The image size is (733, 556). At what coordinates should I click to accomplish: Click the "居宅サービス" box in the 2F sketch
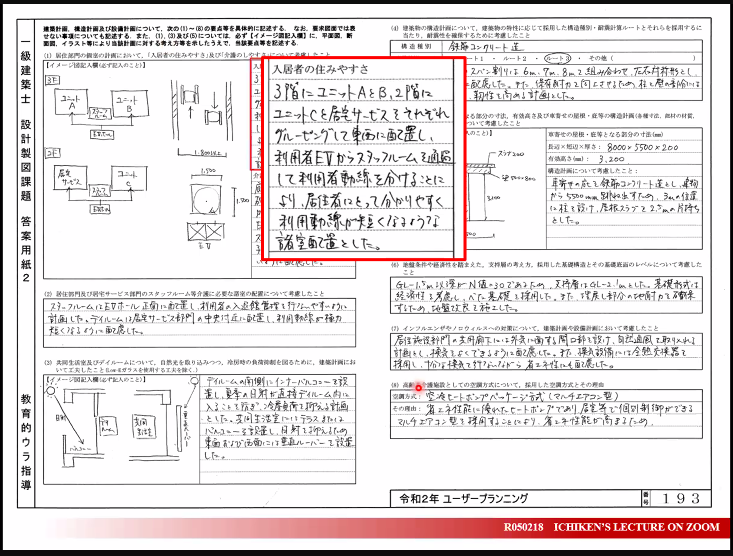(70, 178)
